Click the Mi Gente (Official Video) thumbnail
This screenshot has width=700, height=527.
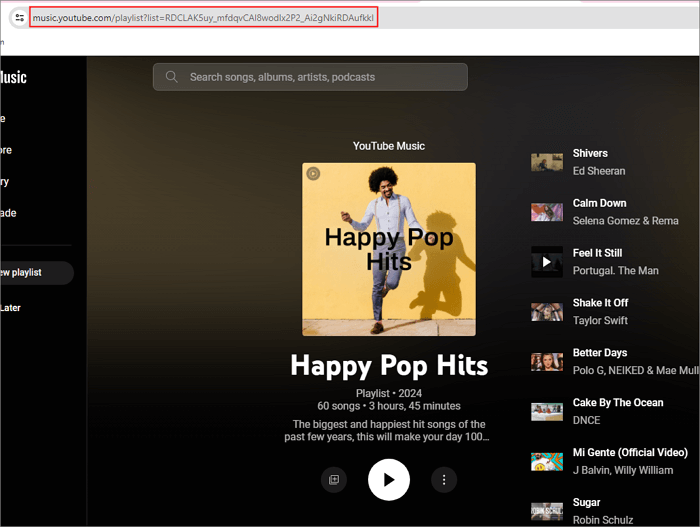pos(547,461)
